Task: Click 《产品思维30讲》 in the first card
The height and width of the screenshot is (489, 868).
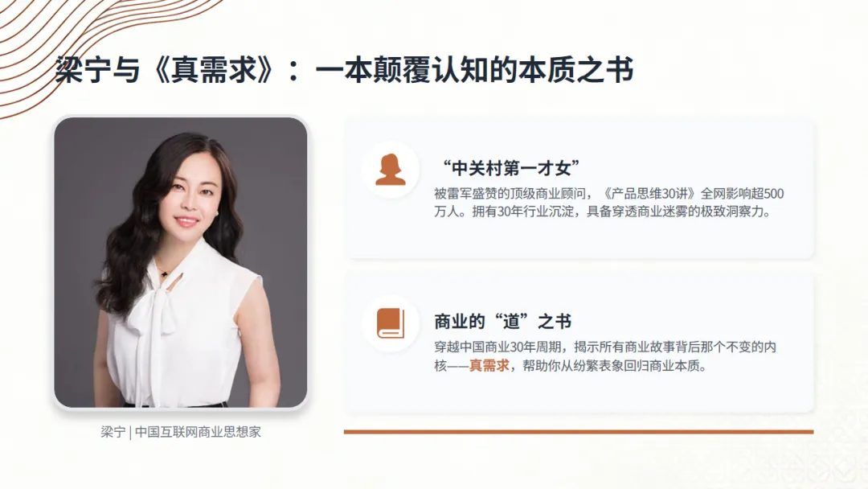Action: [x=647, y=193]
